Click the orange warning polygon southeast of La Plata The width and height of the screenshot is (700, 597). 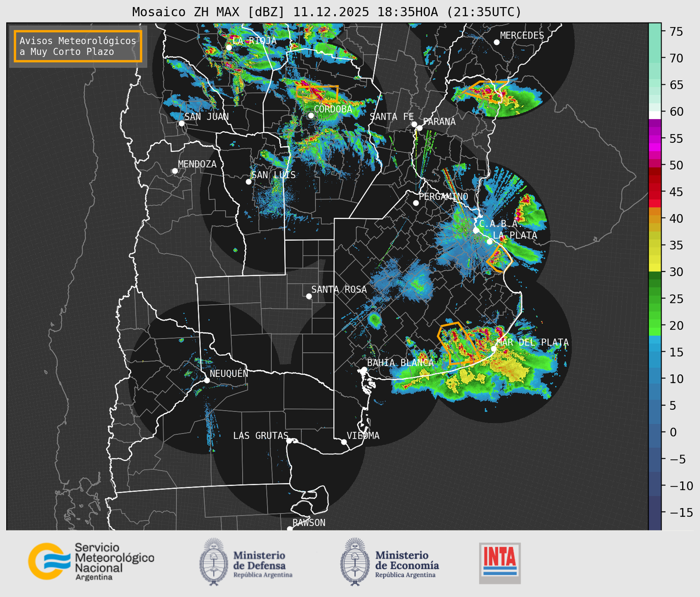(500, 258)
